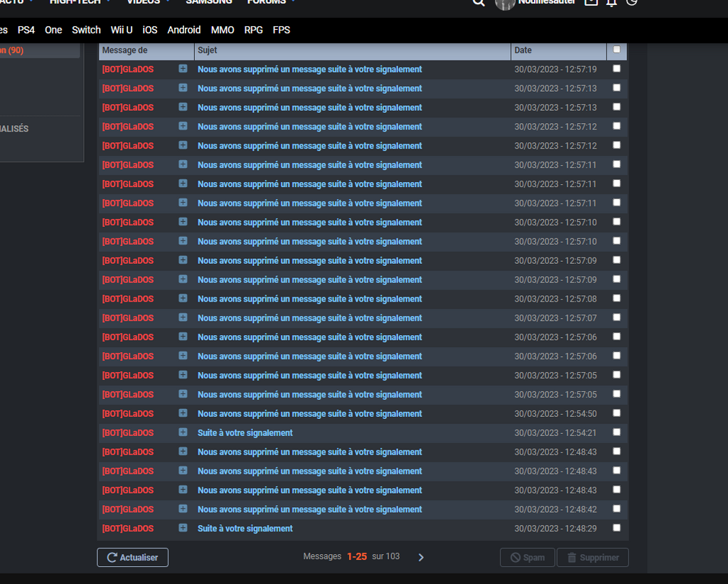Viewport: 728px width, 584px height.
Task: Expand the 12:48:42 message with plus toggle
Action: (183, 509)
